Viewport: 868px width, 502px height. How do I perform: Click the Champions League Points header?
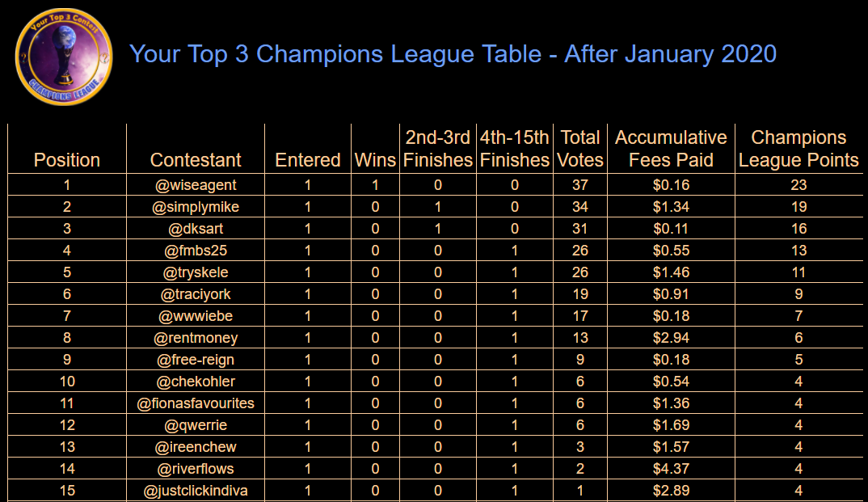pyautogui.click(x=798, y=149)
